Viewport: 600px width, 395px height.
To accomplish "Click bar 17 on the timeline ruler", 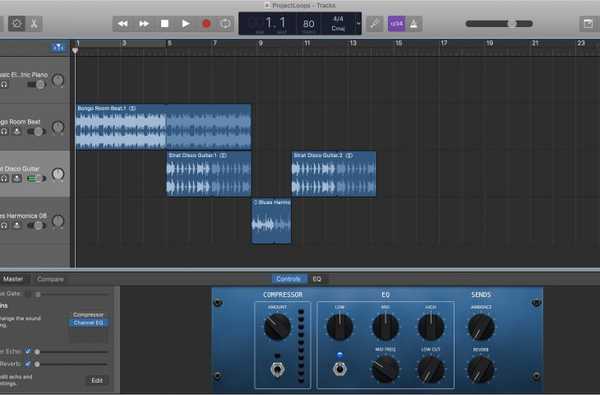I will click(x=443, y=43).
